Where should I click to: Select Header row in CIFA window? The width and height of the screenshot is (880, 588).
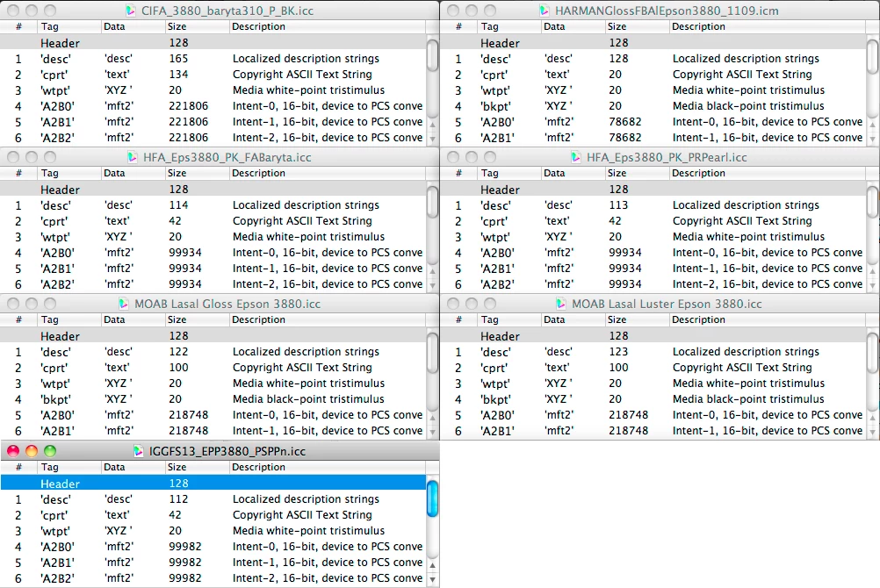coord(213,43)
